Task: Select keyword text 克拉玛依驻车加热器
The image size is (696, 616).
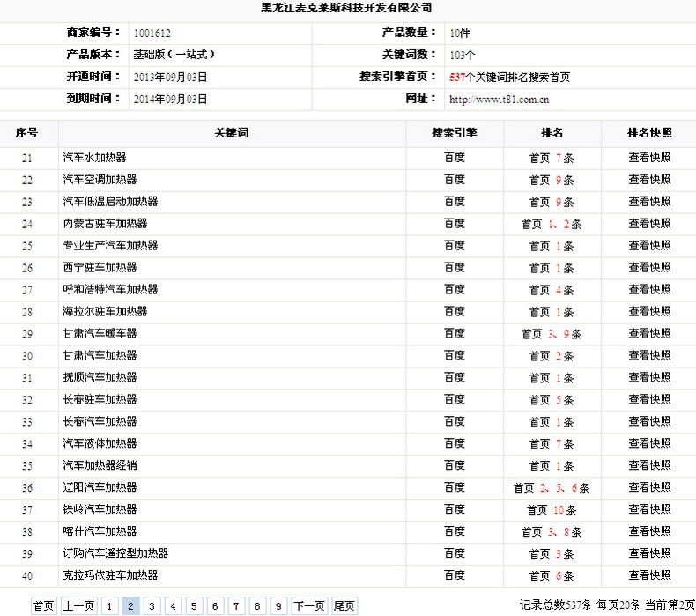Action: click(110, 575)
